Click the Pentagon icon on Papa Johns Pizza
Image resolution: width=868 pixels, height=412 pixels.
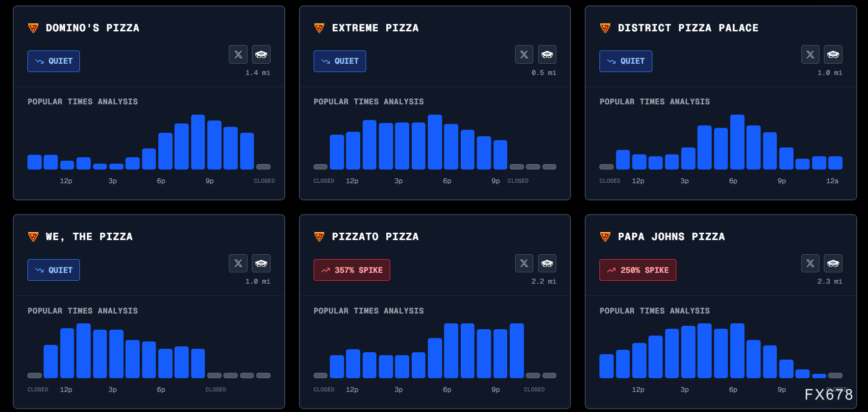click(x=833, y=263)
